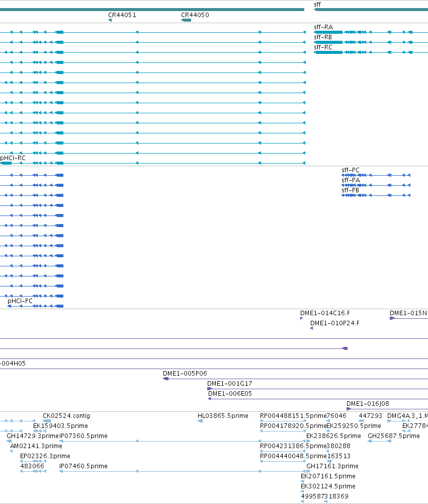
Task: Select the GH17161.3prime EST label
Action: (x=332, y=466)
